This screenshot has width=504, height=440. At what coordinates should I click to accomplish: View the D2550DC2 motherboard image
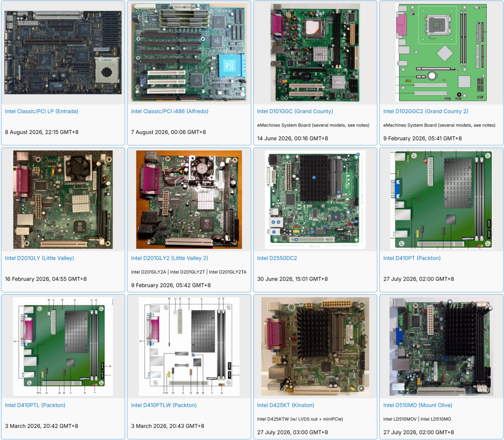pyautogui.click(x=315, y=199)
